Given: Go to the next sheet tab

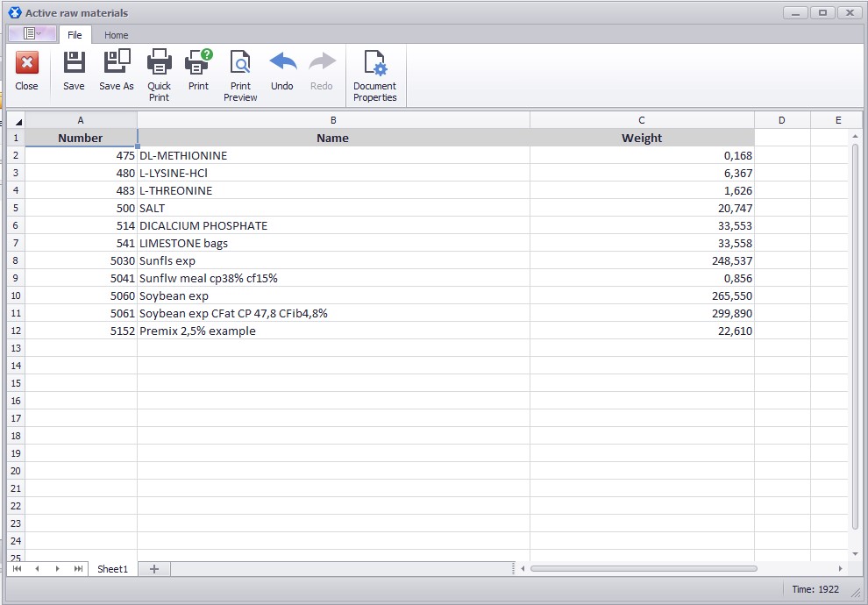Looking at the screenshot, I should [57, 569].
